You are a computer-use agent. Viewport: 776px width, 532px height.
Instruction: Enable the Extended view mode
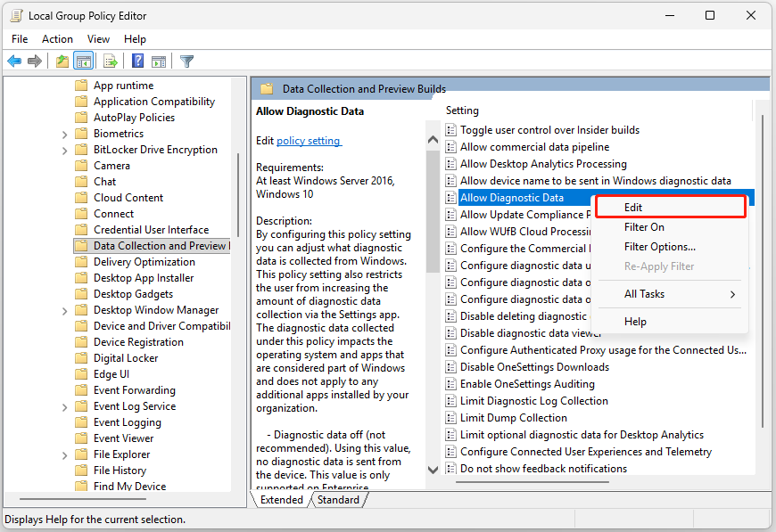[x=282, y=500]
